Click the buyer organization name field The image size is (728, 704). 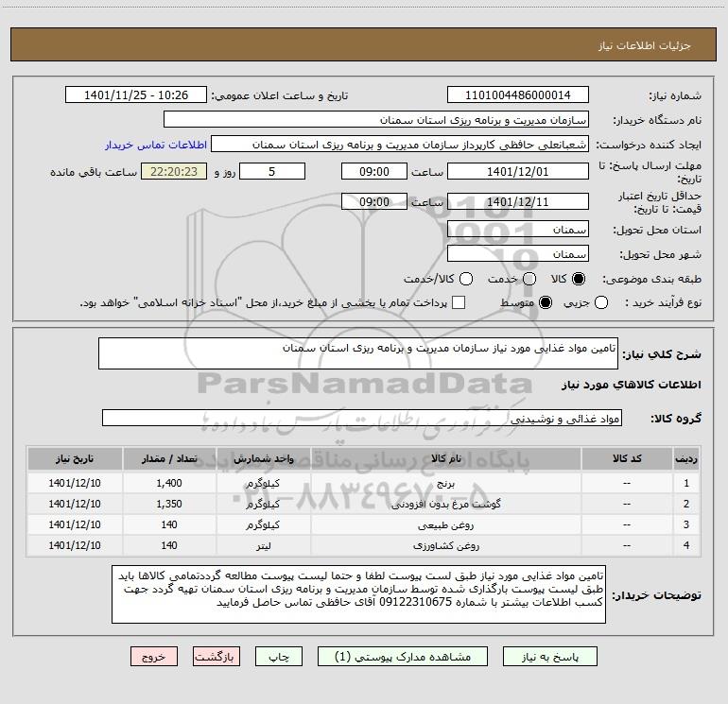[x=376, y=119]
